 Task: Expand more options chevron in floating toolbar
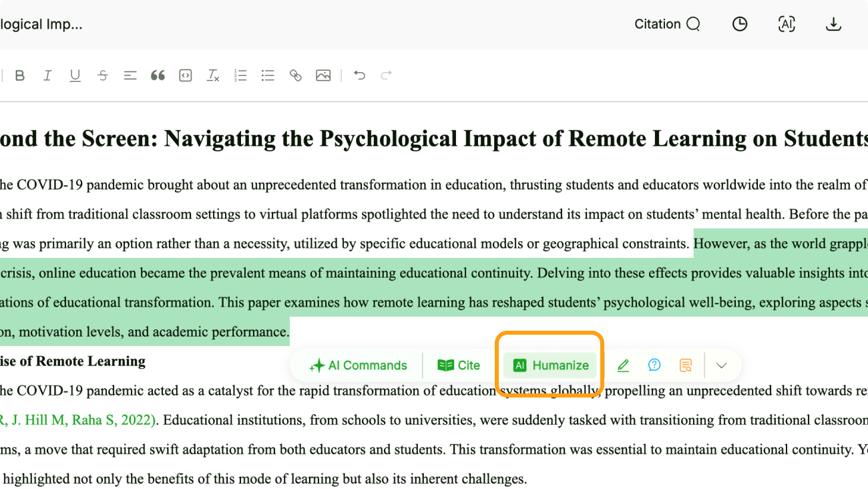(x=721, y=365)
